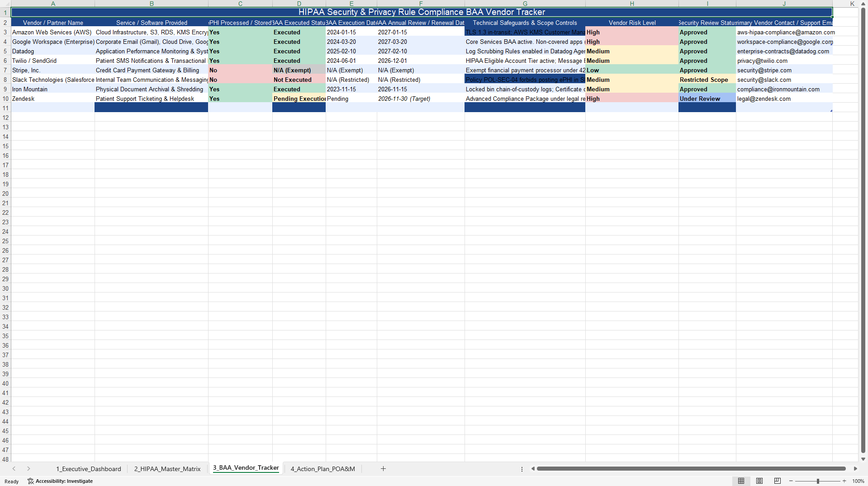Image resolution: width=868 pixels, height=486 pixels.
Task: Click the Vendor Risk Level header cell
Action: point(632,23)
